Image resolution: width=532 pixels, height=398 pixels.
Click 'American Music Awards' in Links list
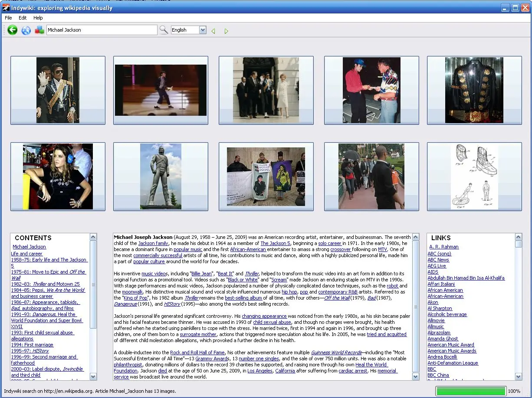coord(452,351)
